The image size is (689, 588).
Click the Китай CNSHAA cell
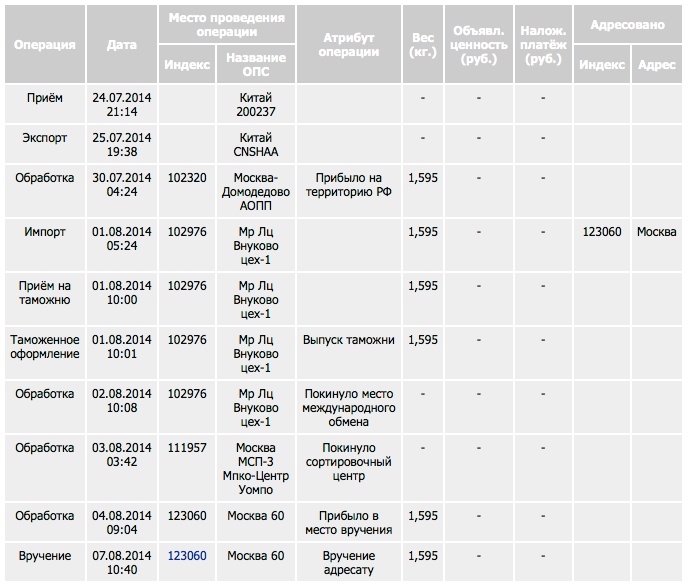pos(256,144)
